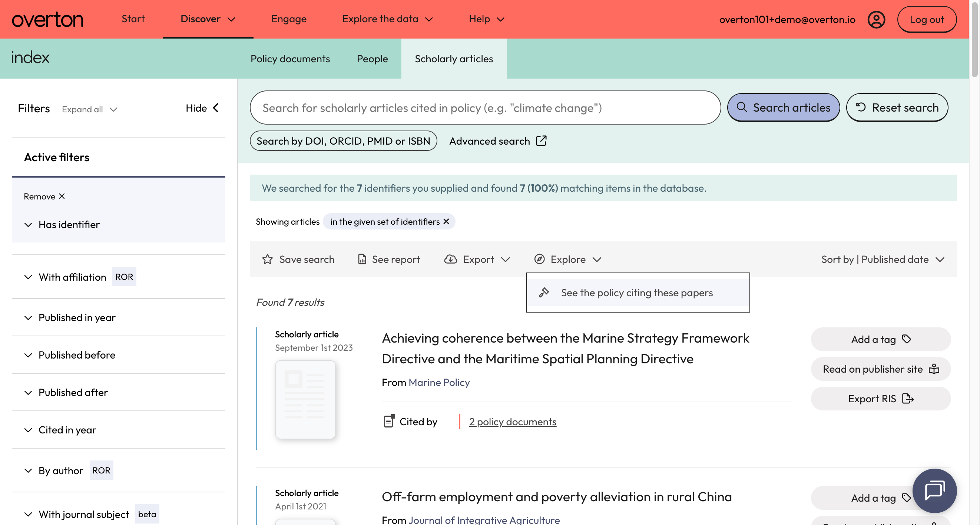
Task: Open Sort by Published date dropdown
Action: (x=883, y=259)
